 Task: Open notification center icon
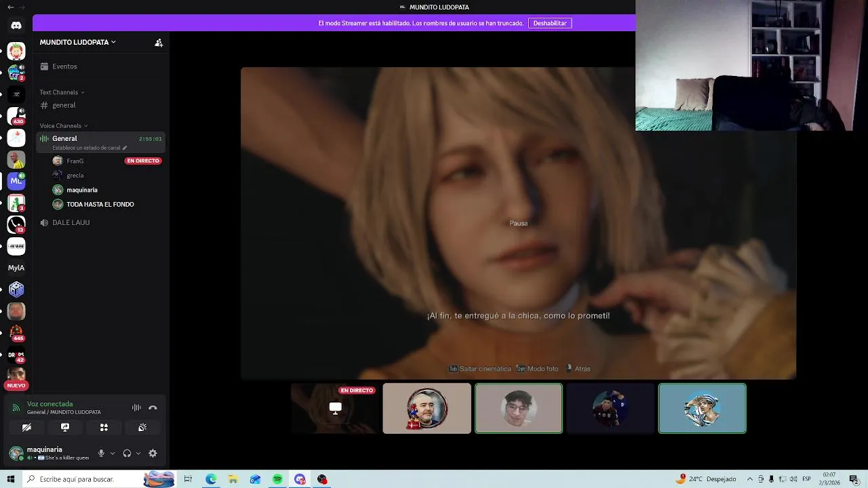(854, 479)
